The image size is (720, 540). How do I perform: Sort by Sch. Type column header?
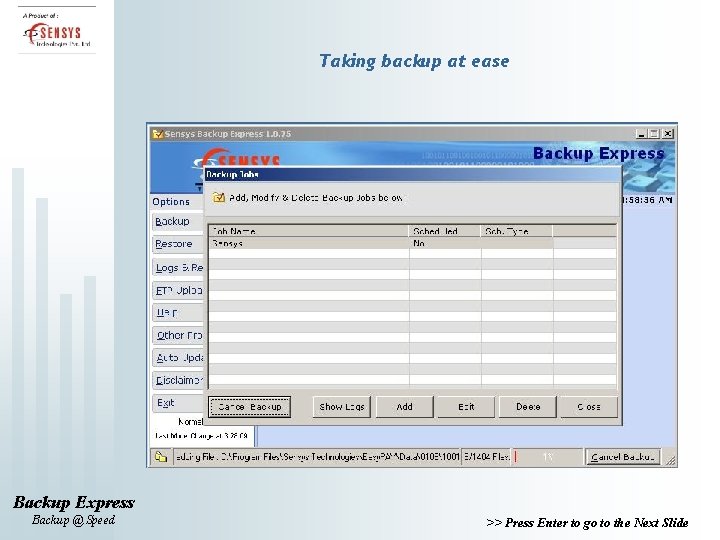pyautogui.click(x=517, y=231)
